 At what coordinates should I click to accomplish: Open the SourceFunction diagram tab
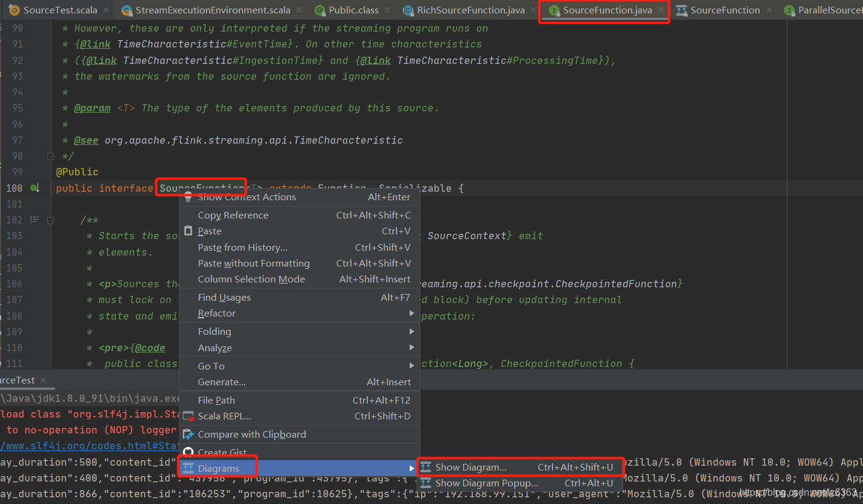(x=725, y=10)
